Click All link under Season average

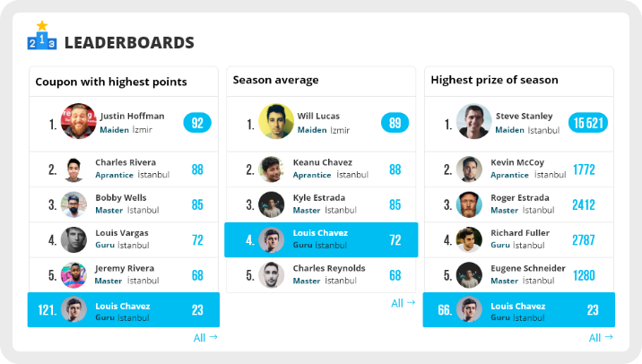403,303
